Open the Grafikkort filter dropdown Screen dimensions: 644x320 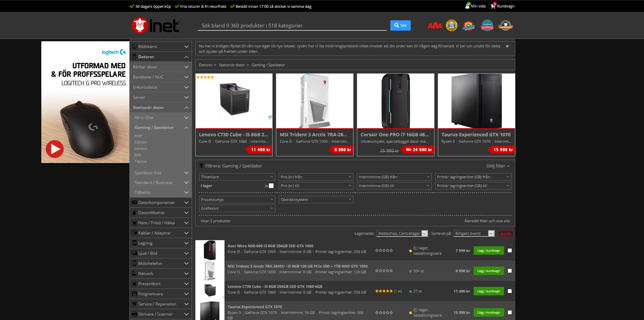click(237, 208)
